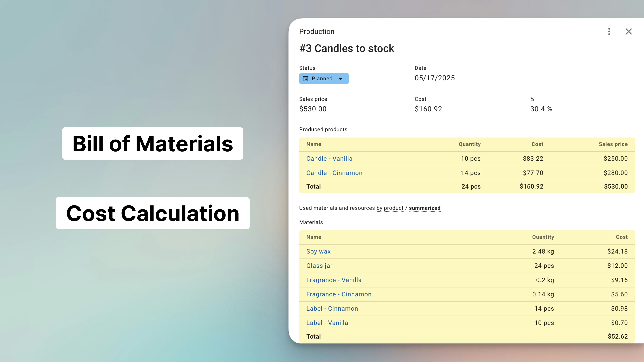
Task: Click the Sales price column header in produced products
Action: [x=613, y=144]
